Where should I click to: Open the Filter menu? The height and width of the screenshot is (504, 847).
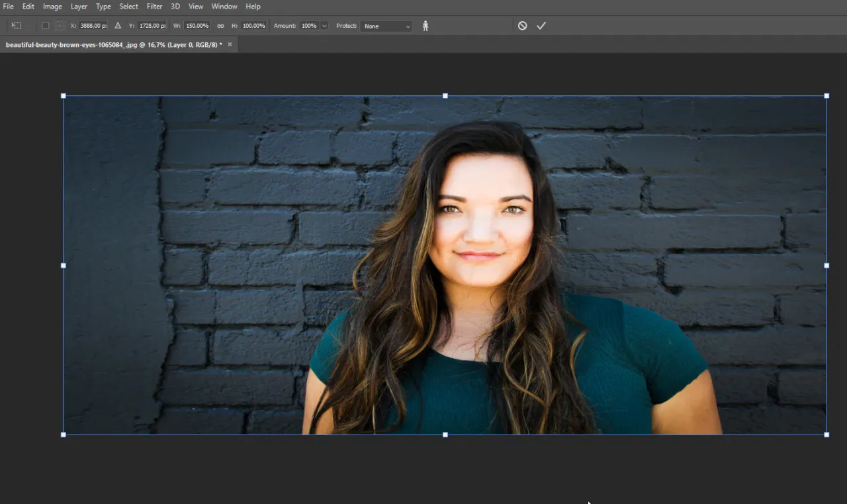pos(154,6)
